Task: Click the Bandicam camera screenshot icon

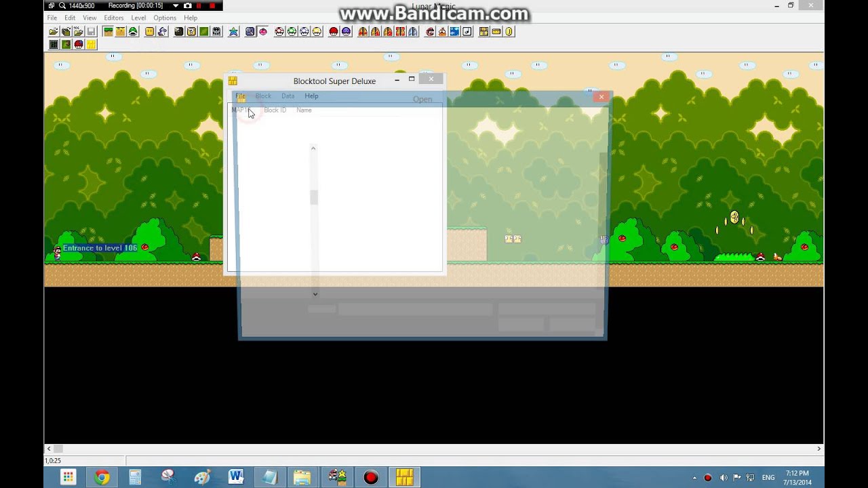Action: coord(188,5)
